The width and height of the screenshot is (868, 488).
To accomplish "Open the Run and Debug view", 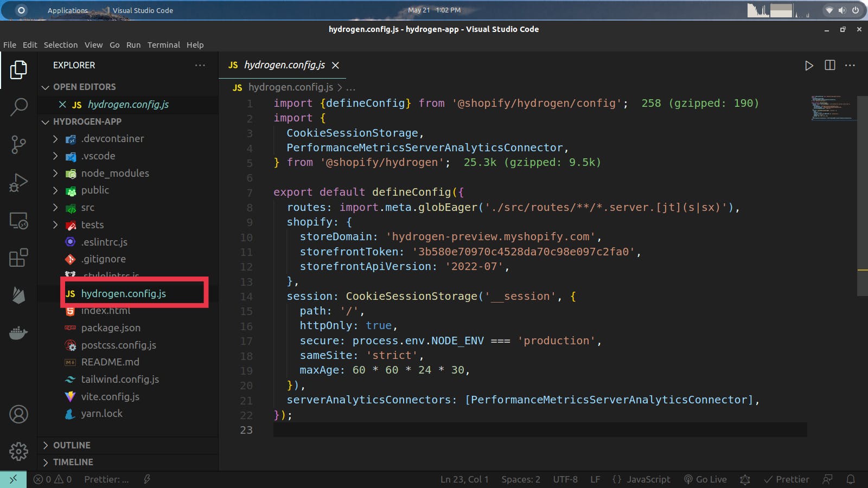I will pyautogui.click(x=18, y=182).
